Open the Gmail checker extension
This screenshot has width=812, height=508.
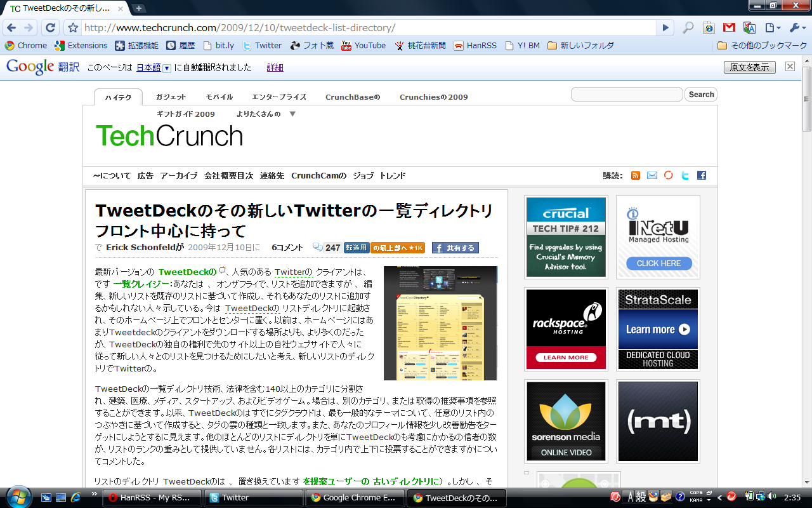tap(729, 28)
